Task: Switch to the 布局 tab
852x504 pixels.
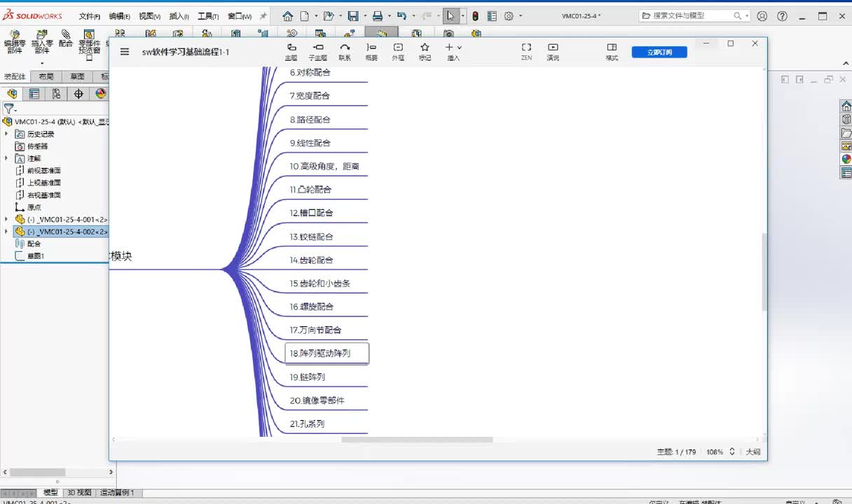Action: tap(46, 77)
